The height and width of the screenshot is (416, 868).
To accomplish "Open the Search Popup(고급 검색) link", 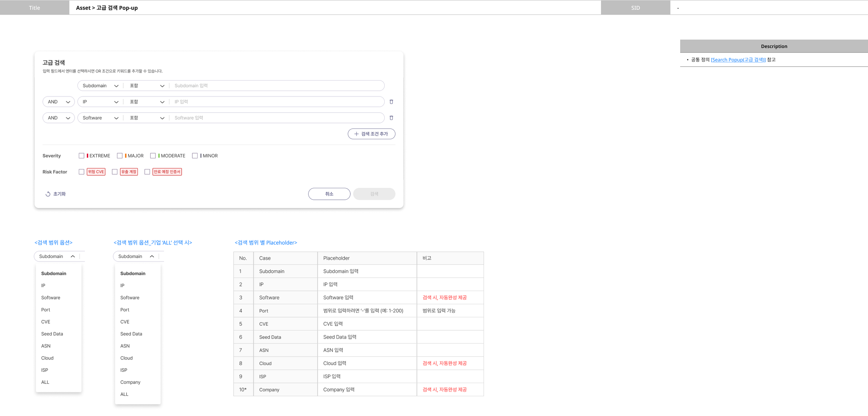I will coord(738,60).
